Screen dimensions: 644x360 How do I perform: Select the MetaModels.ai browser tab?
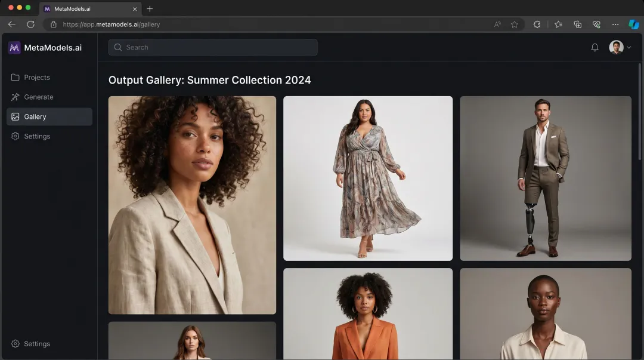click(91, 8)
